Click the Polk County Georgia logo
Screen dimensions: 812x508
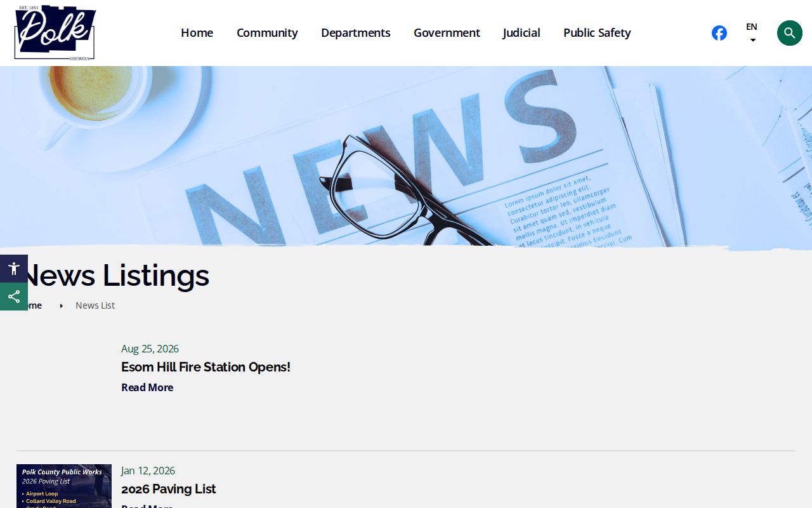click(55, 32)
